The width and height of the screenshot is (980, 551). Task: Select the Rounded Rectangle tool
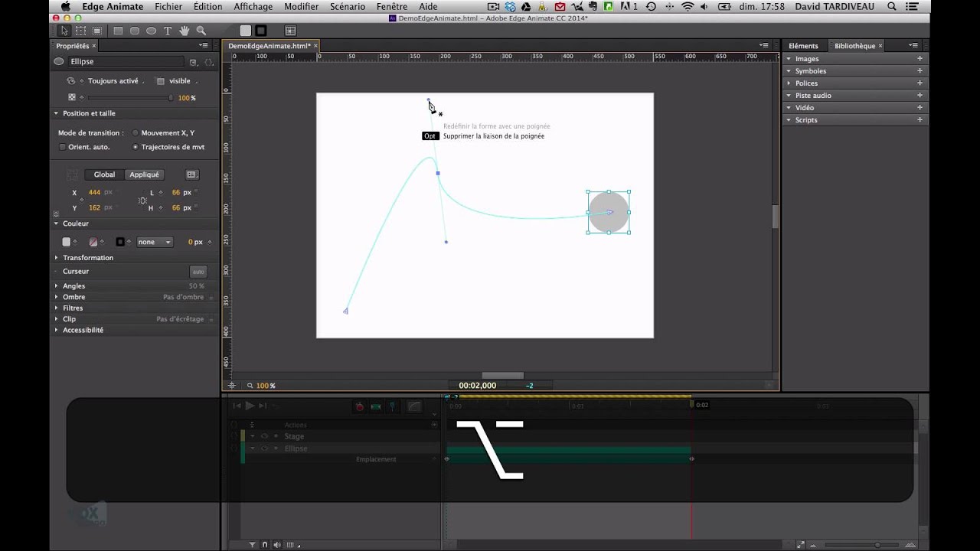pos(135,31)
